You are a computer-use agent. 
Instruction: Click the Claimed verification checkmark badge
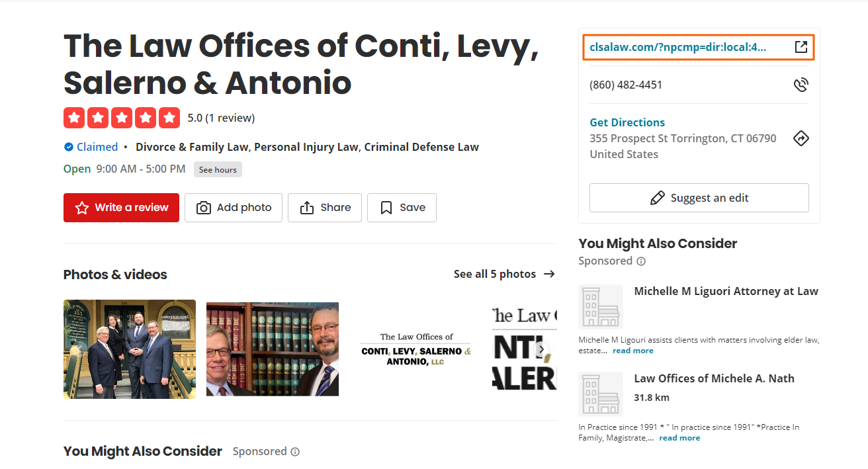pos(68,146)
